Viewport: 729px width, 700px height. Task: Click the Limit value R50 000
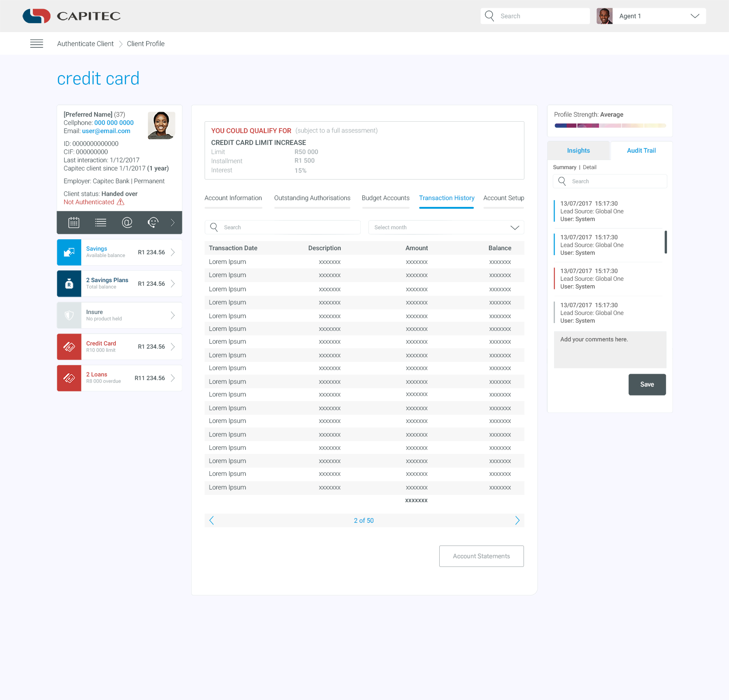(x=306, y=152)
